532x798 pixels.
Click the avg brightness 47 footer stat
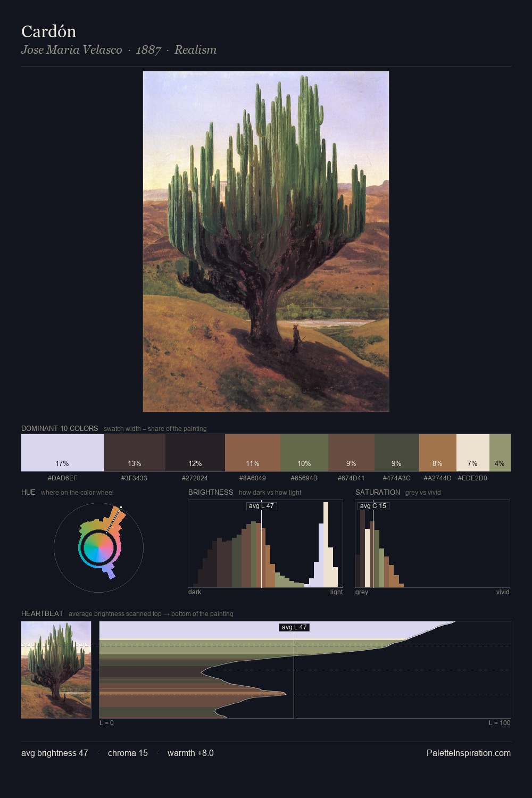pos(55,753)
